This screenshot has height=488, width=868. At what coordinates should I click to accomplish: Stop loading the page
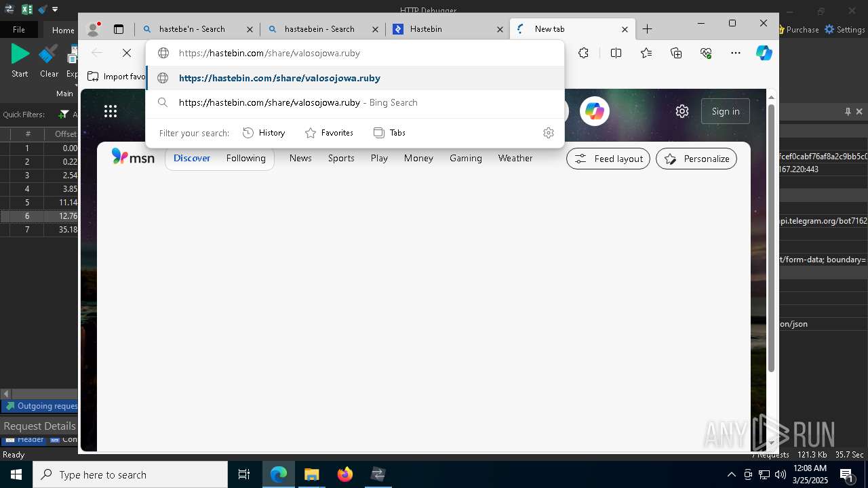[x=126, y=53]
